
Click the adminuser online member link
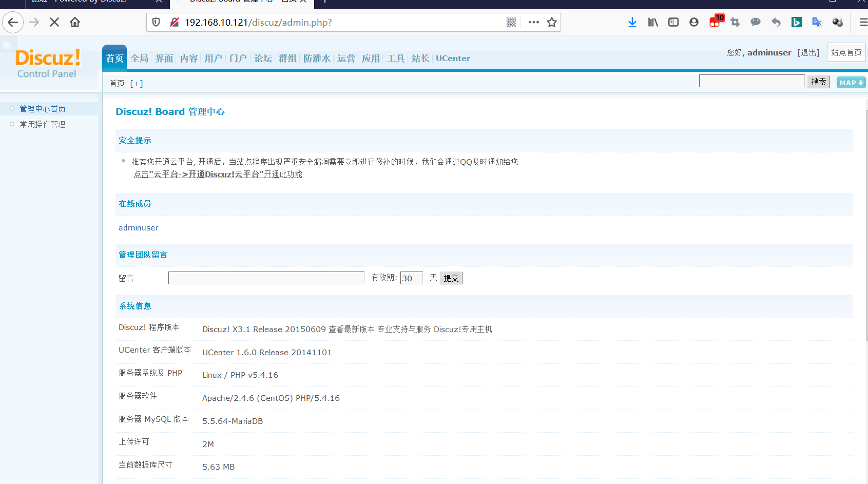139,228
